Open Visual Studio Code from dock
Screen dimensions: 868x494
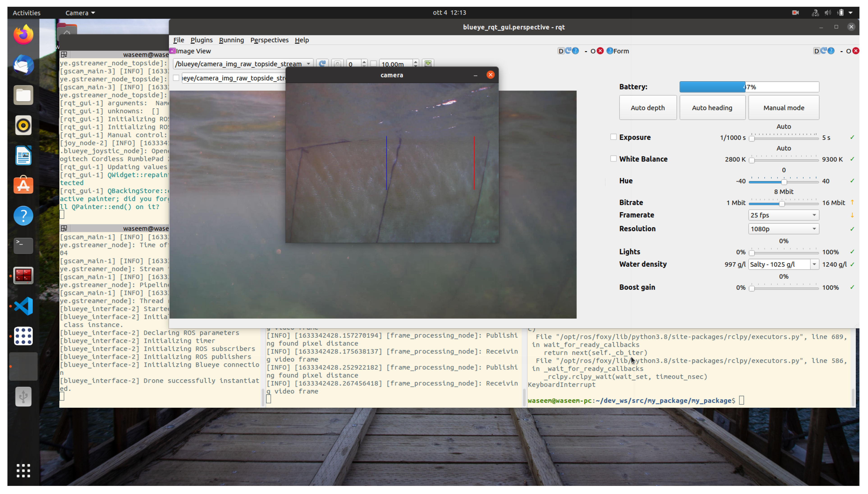tap(23, 306)
